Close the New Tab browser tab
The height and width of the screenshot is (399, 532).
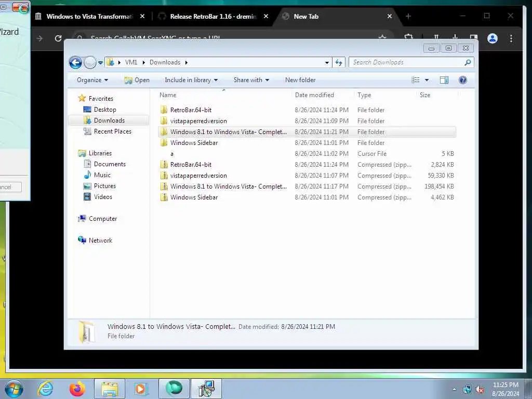coord(390,16)
